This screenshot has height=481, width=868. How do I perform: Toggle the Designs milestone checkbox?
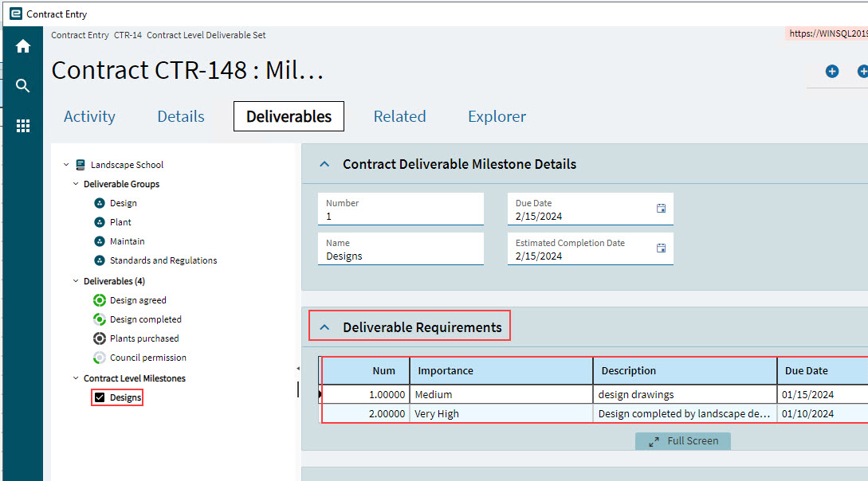(x=100, y=397)
